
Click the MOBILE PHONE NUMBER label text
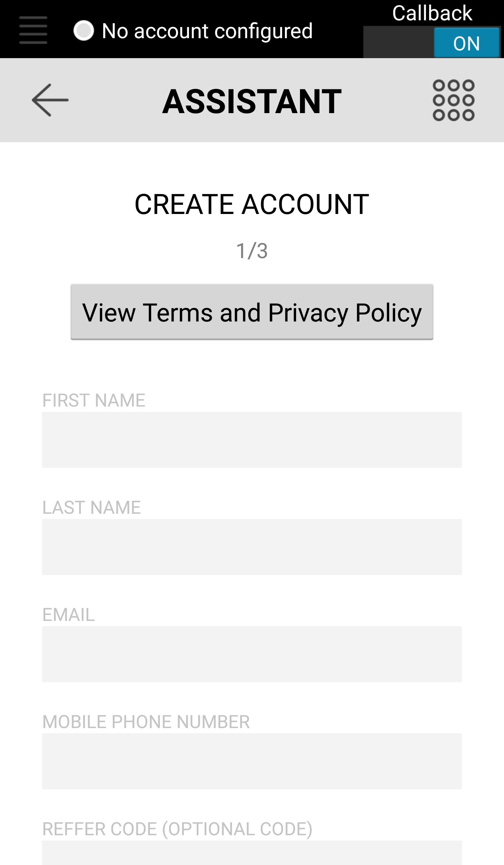[146, 722]
